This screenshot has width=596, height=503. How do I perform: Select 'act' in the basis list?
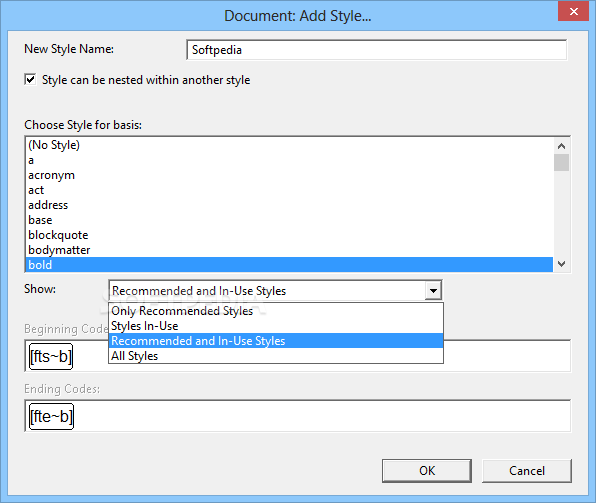(289, 190)
